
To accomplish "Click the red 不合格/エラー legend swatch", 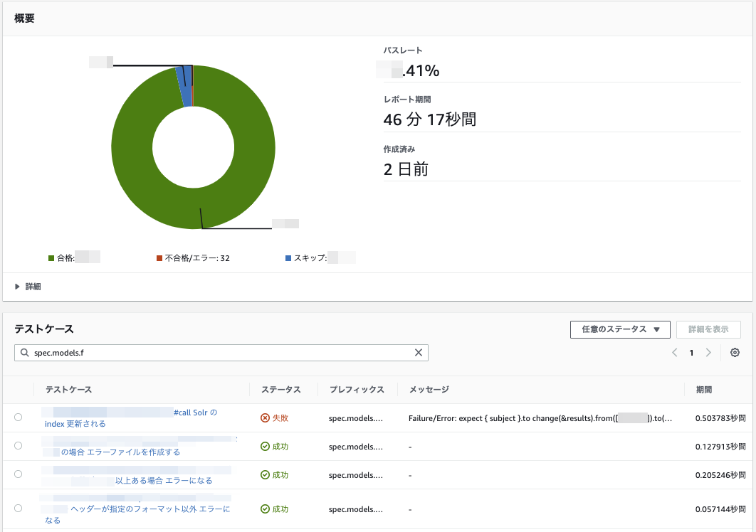I will tap(159, 258).
